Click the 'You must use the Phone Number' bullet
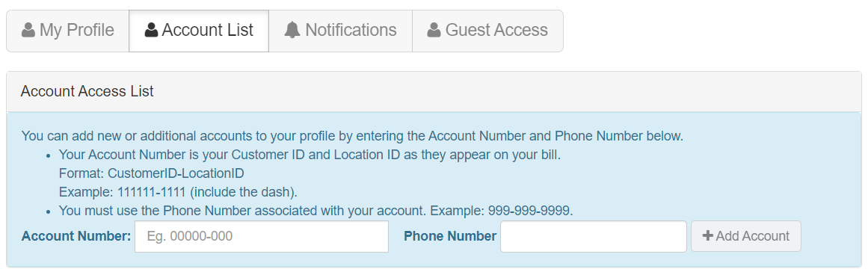This screenshot has height=275, width=868. click(316, 211)
